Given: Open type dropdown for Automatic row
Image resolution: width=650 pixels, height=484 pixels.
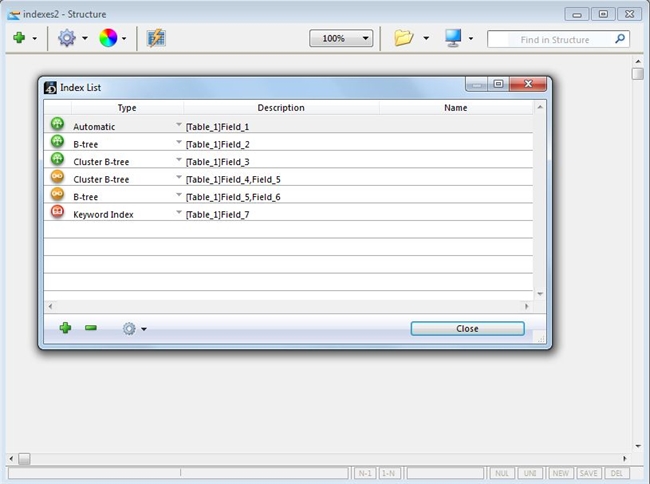Looking at the screenshot, I should tap(179, 124).
